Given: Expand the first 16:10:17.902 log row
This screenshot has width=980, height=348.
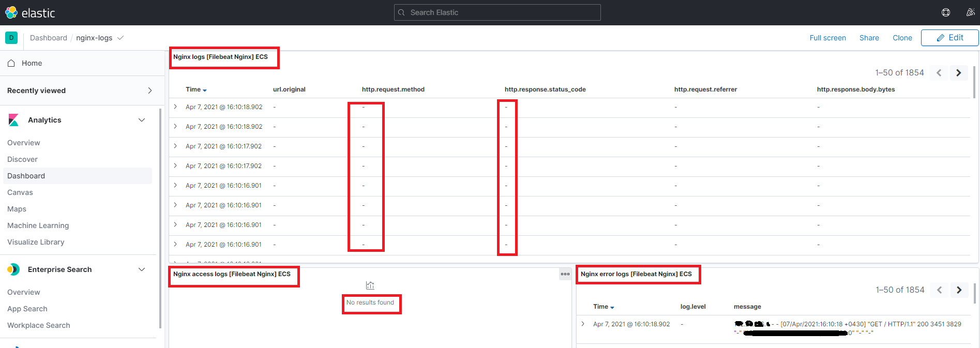Looking at the screenshot, I should [x=175, y=146].
